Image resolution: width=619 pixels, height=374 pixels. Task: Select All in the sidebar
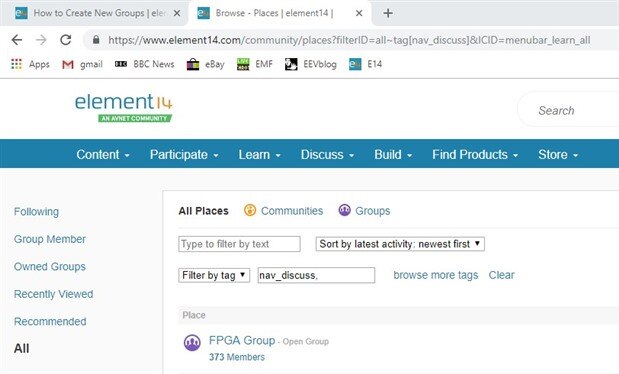click(22, 348)
